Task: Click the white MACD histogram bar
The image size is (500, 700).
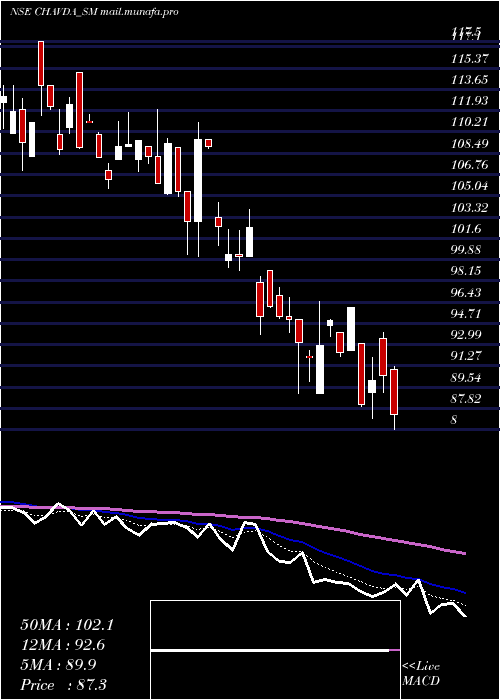Action: point(270,651)
